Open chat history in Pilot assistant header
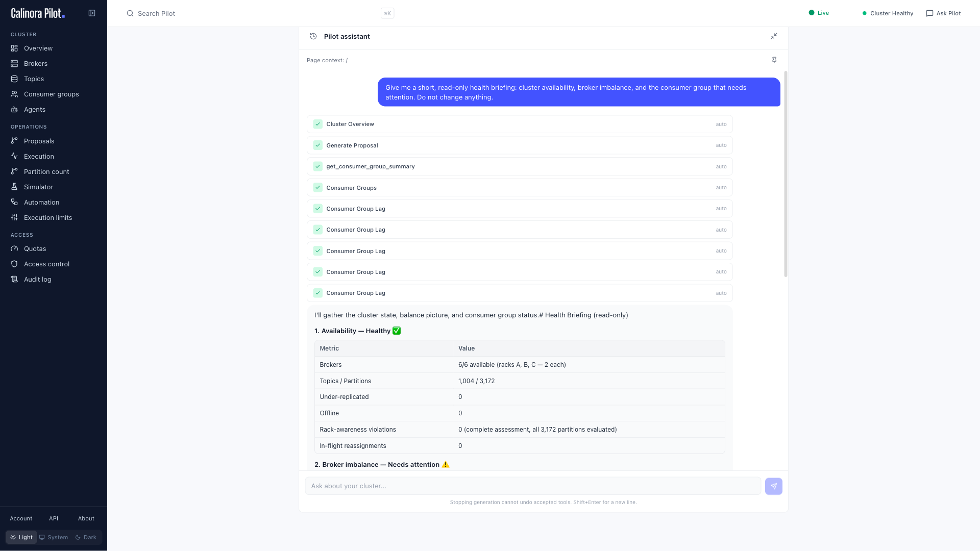980x551 pixels. pos(313,36)
